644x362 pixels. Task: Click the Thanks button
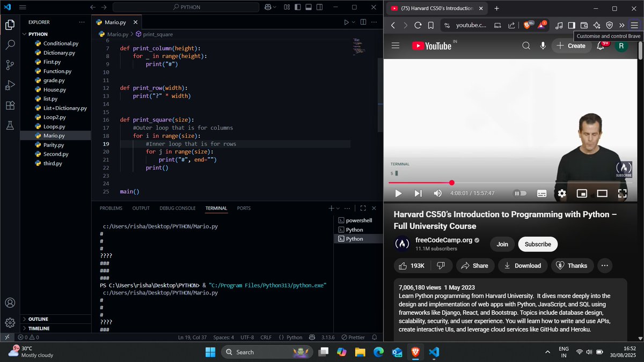click(x=572, y=265)
